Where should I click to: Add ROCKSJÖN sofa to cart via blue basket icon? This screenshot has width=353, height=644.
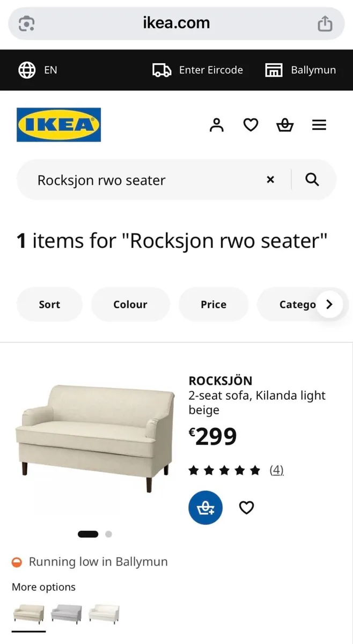(205, 507)
